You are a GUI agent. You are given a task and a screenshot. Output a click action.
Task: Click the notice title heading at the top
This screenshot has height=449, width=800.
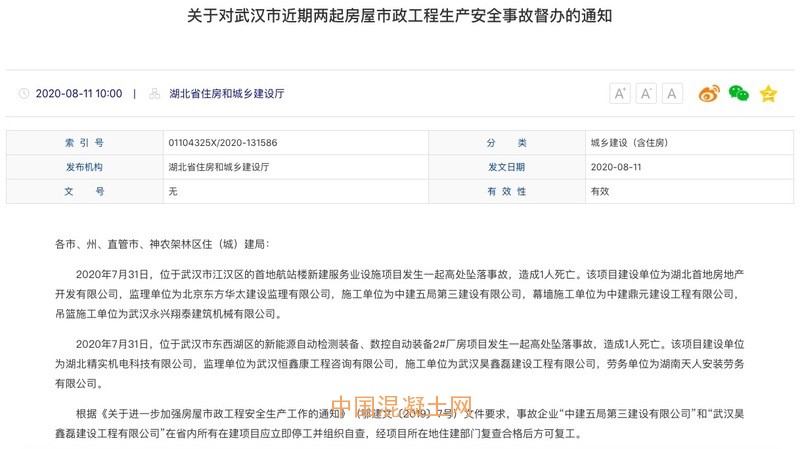point(400,17)
